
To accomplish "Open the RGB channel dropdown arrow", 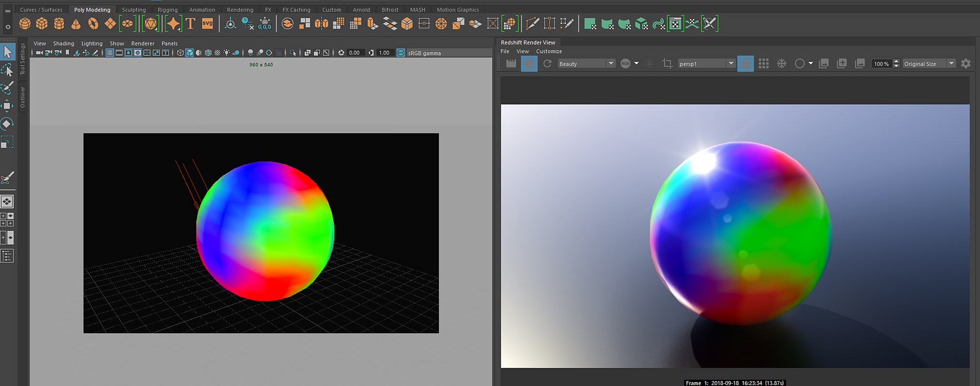I will pyautogui.click(x=636, y=64).
